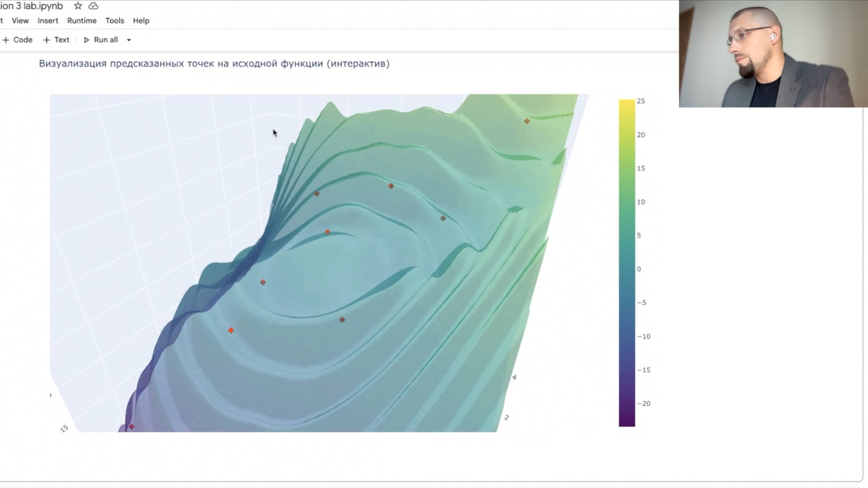Viewport: 868px width, 488px height.
Task: Click the axis tick label 15
Action: (x=64, y=428)
